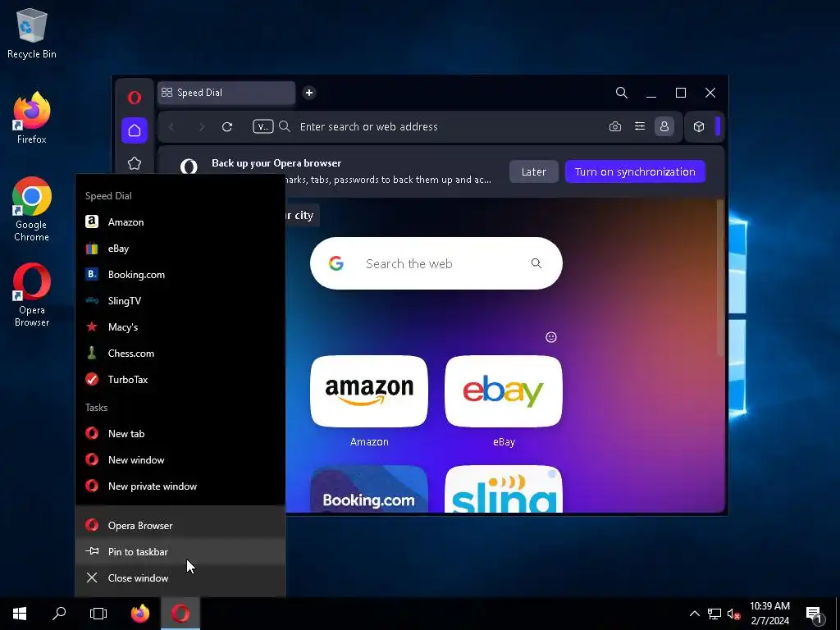Click the muted volume tray icon
This screenshot has width=840, height=630.
733,614
